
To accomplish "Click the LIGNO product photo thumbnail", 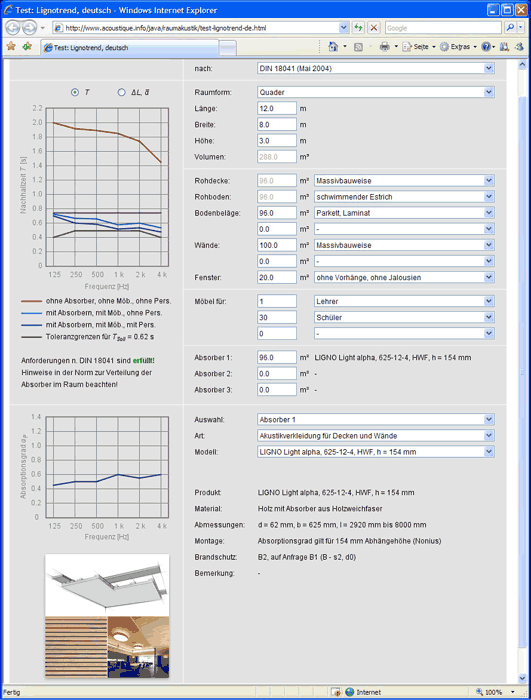I will click(107, 616).
